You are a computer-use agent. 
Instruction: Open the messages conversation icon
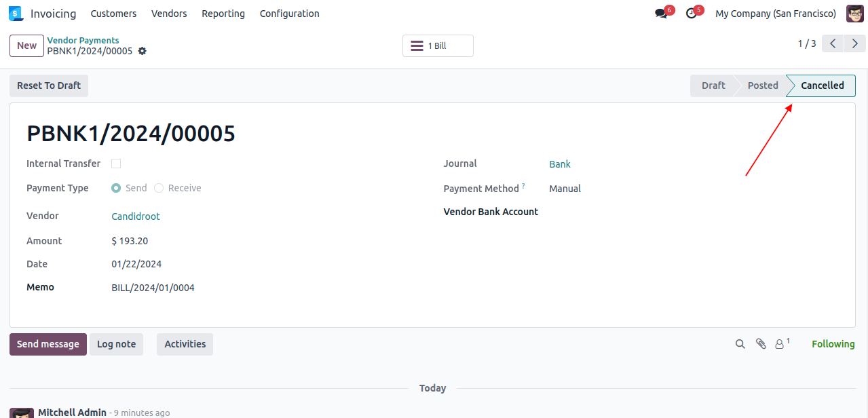(661, 14)
